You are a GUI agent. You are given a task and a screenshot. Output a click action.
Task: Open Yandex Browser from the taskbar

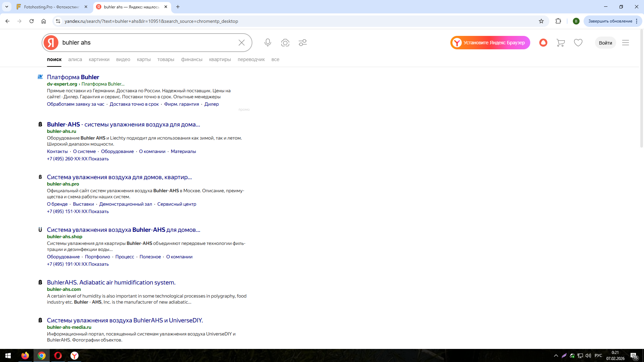click(75, 356)
